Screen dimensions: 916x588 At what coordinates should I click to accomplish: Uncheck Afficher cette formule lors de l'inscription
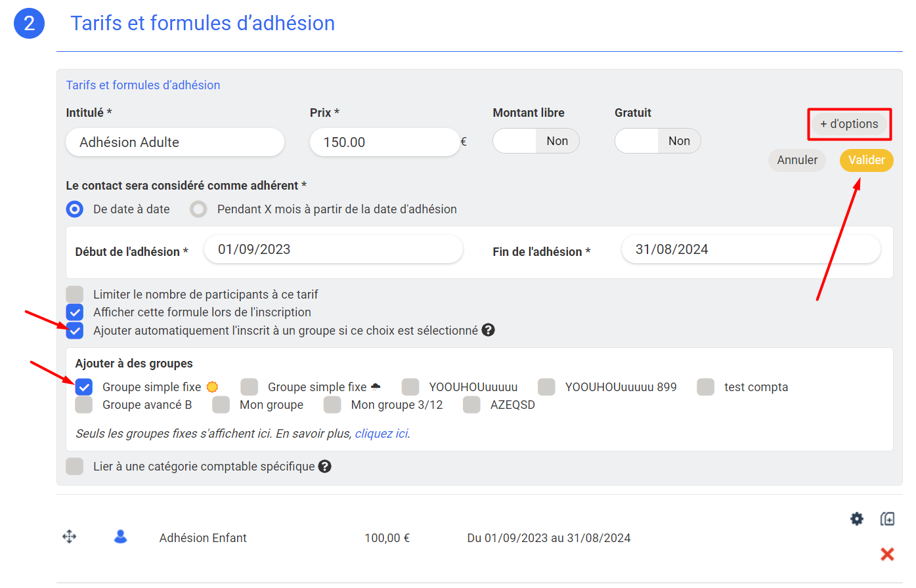[x=75, y=312]
